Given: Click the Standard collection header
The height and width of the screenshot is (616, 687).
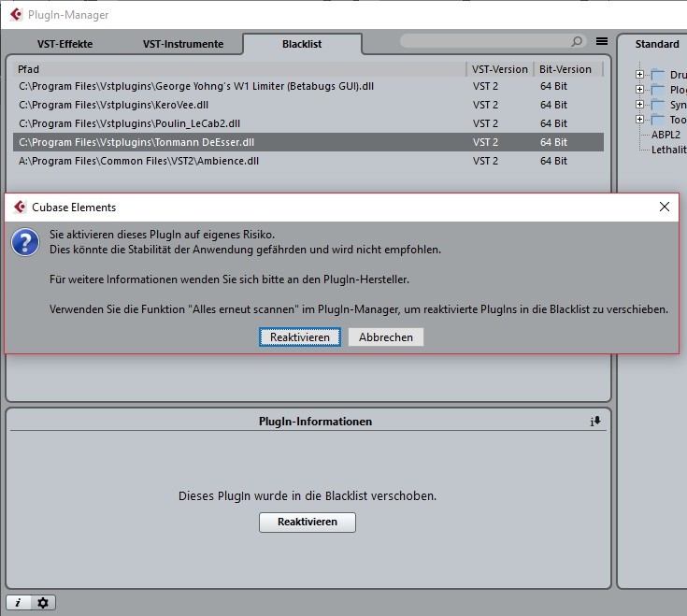Looking at the screenshot, I should [657, 44].
